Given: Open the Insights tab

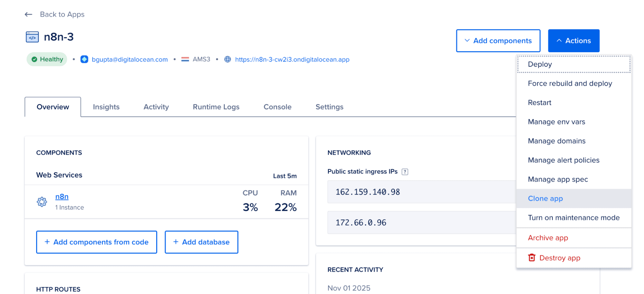Looking at the screenshot, I should point(106,107).
